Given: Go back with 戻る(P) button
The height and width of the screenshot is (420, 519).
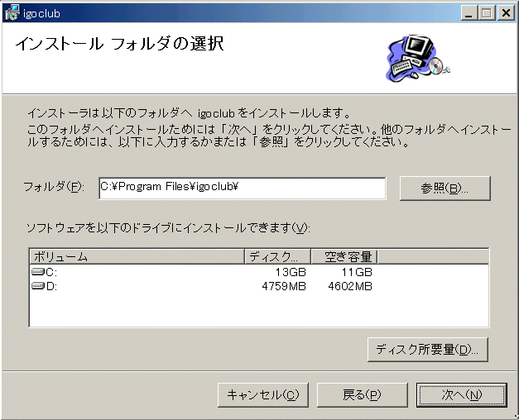Looking at the screenshot, I should tap(362, 395).
